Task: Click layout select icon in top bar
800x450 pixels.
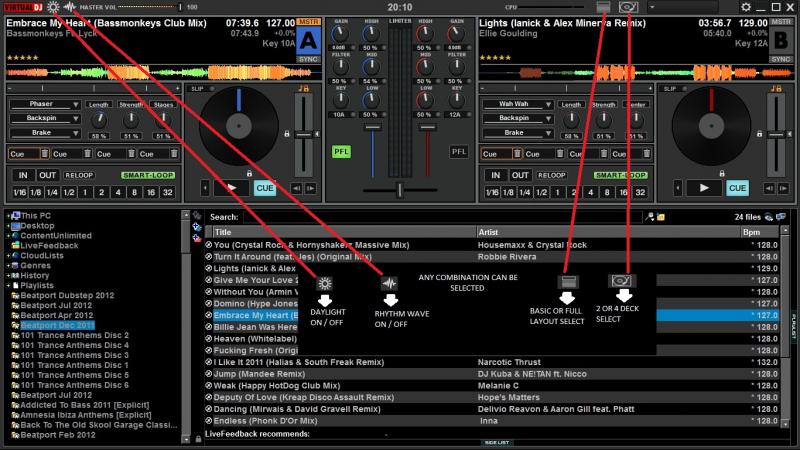Action: (x=603, y=7)
